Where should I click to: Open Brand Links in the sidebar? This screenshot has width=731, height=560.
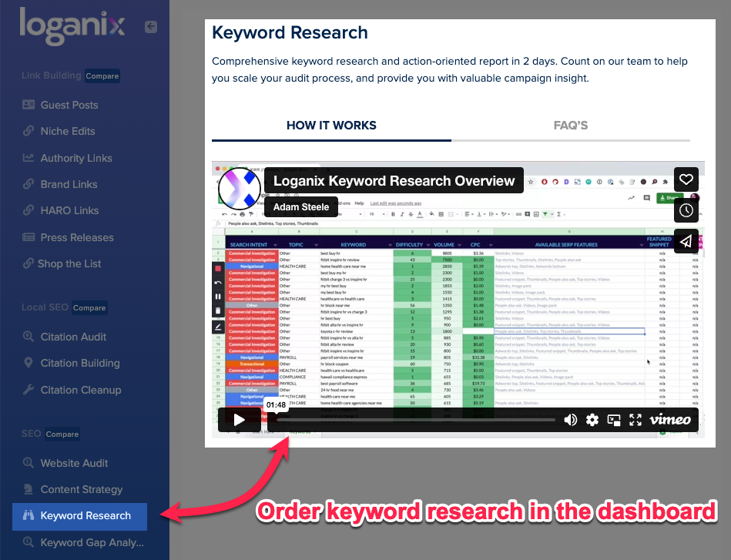69,184
